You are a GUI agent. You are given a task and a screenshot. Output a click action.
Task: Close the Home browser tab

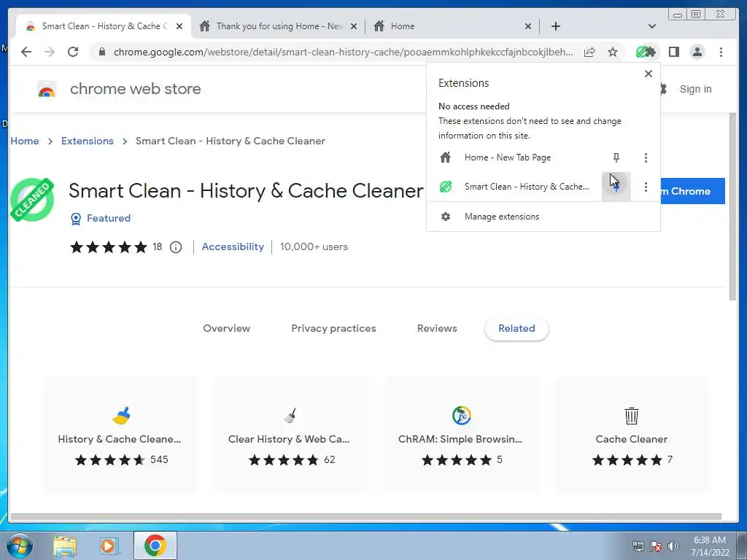coord(528,26)
